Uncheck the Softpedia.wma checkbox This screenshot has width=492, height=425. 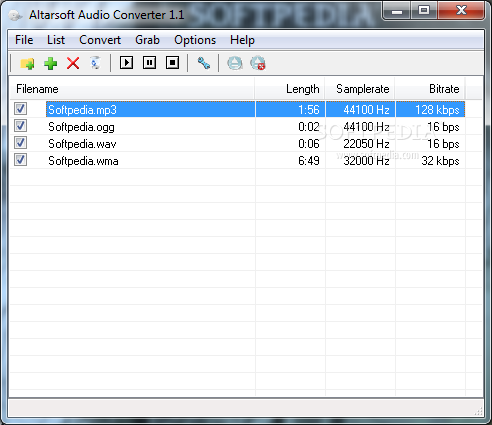click(x=20, y=160)
